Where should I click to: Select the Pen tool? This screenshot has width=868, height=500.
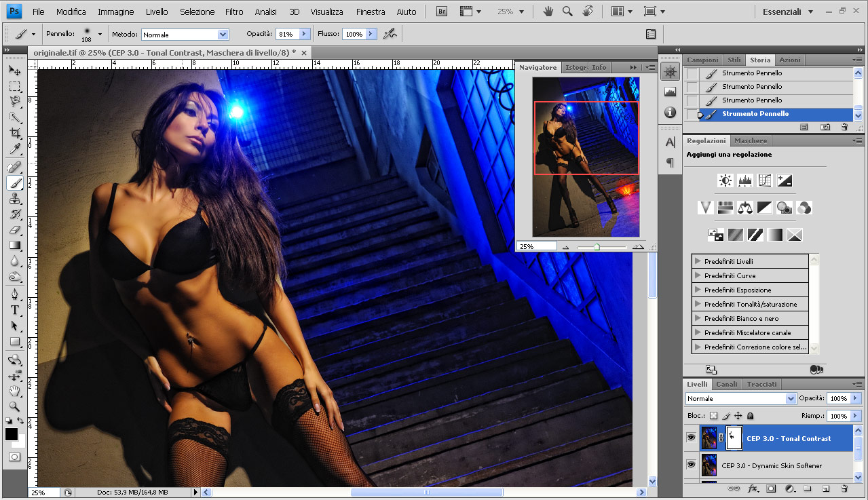pyautogui.click(x=14, y=294)
